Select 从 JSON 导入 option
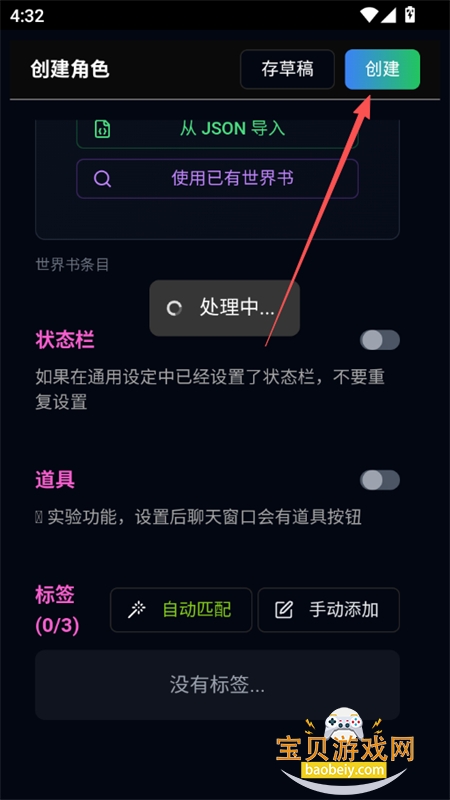The height and width of the screenshot is (800, 450). (x=217, y=129)
